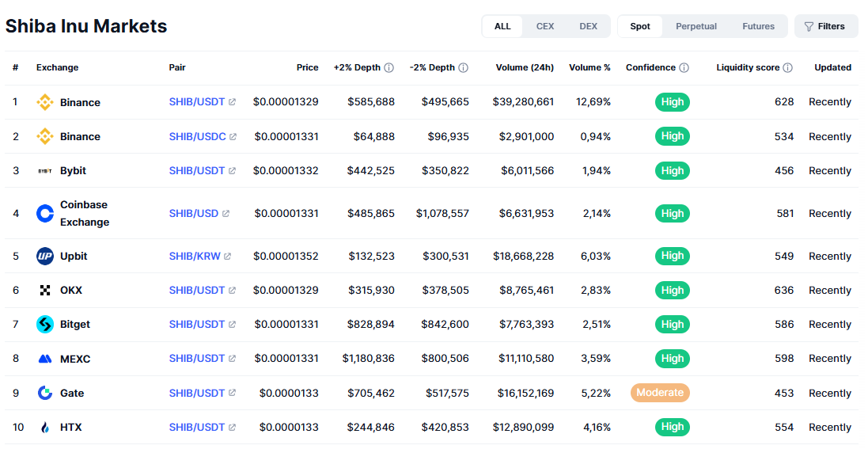Open external link icon for Binance SHIB/USDT
The width and height of the screenshot is (868, 449).
pyautogui.click(x=232, y=102)
